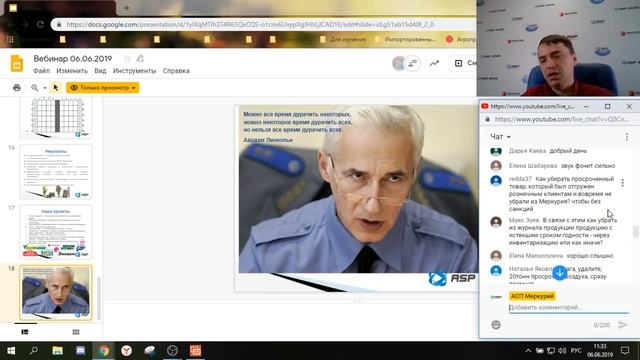Viewport: 640px width, 360px height.
Task: Open the Windows Start menu
Action: 11,351
